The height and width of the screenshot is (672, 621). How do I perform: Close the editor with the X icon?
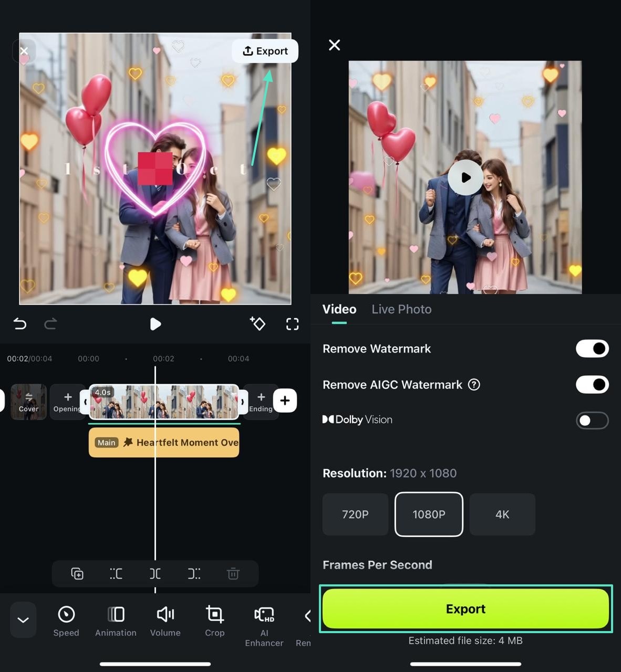click(24, 51)
